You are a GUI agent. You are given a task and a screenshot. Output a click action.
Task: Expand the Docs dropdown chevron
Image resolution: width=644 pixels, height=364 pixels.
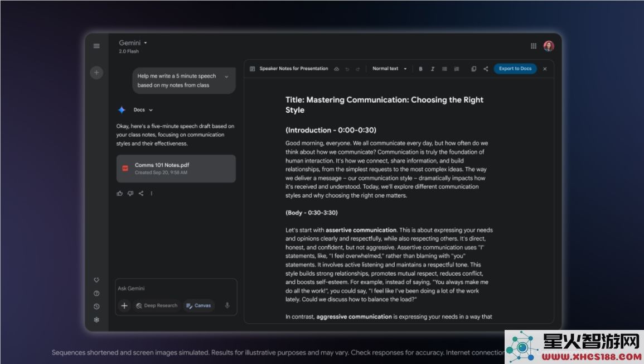[151, 110]
